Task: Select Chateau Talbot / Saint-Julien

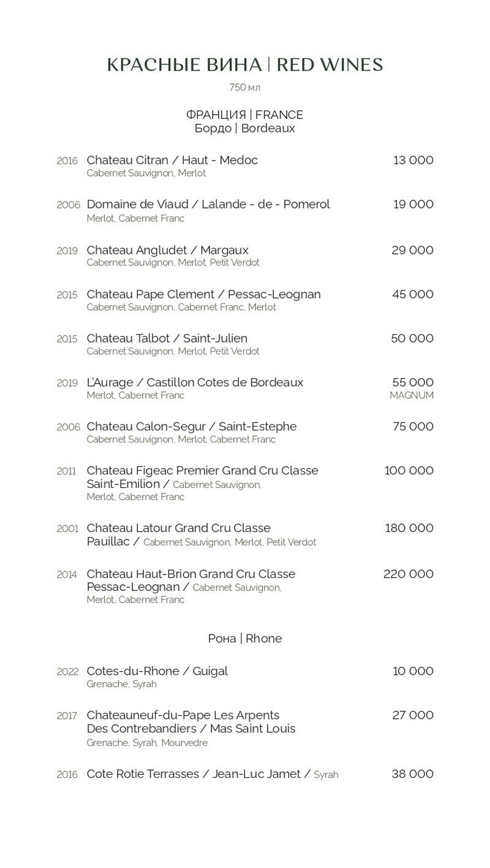Action: point(167,338)
